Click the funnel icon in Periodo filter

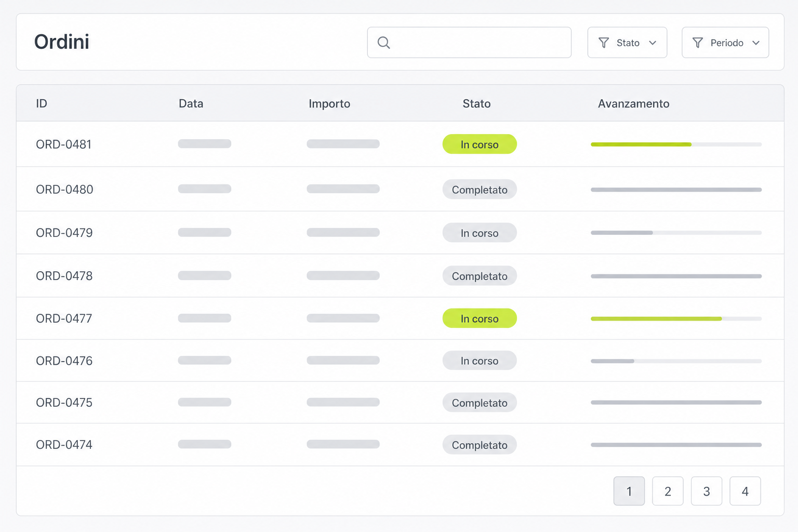coord(698,43)
